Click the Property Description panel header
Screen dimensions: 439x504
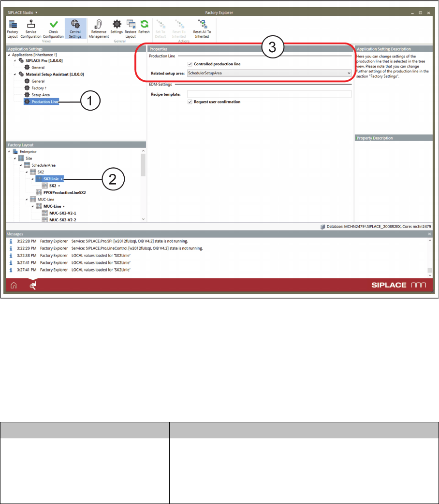pos(394,138)
